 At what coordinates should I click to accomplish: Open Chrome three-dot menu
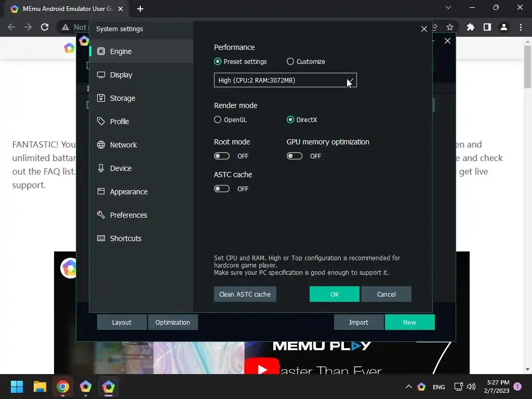521,27
